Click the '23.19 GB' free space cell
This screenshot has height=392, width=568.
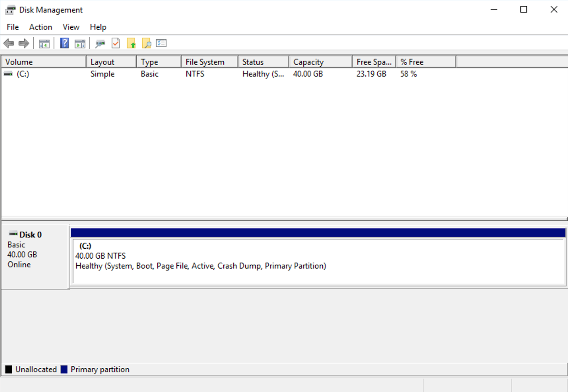[x=371, y=74]
